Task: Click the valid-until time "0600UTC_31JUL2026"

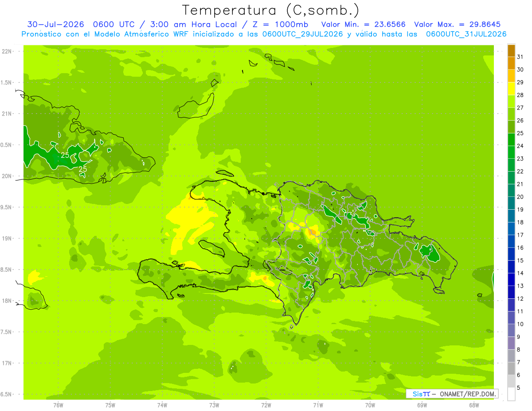Action: click(x=466, y=34)
